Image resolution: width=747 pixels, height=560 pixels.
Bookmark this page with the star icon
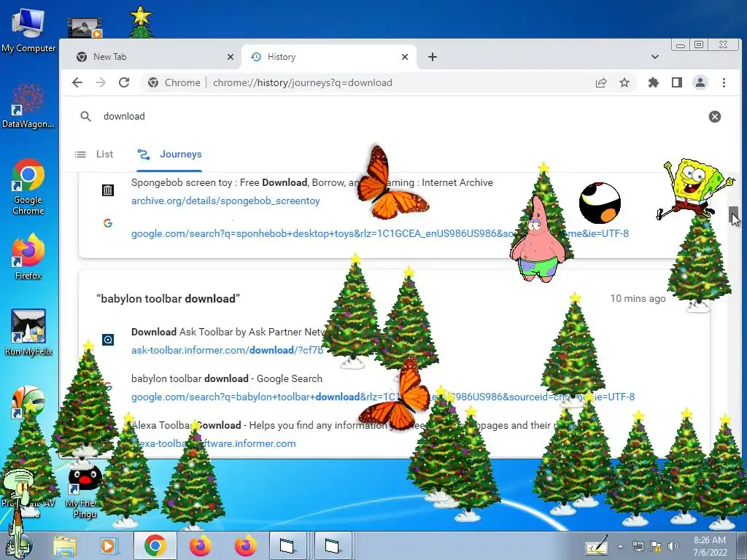pos(624,82)
